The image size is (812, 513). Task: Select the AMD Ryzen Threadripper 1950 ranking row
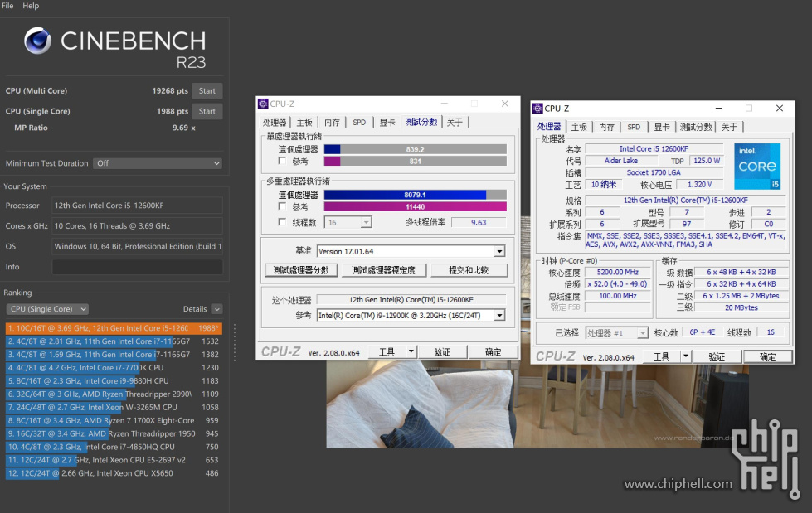(x=114, y=433)
